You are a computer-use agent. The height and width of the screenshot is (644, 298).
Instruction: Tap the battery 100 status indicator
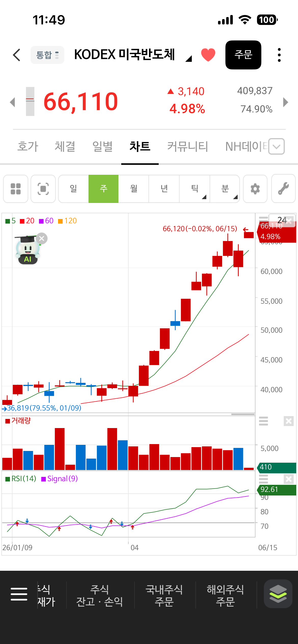(x=267, y=20)
